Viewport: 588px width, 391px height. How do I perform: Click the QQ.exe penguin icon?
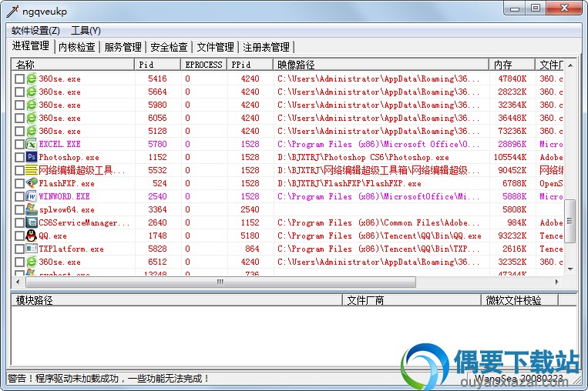(x=32, y=236)
